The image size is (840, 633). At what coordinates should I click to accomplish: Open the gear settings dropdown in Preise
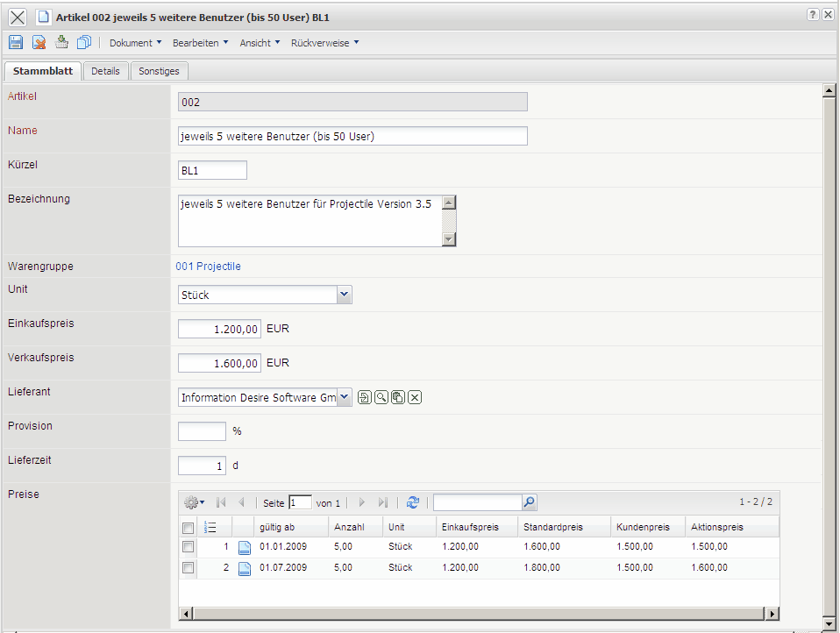coord(195,502)
